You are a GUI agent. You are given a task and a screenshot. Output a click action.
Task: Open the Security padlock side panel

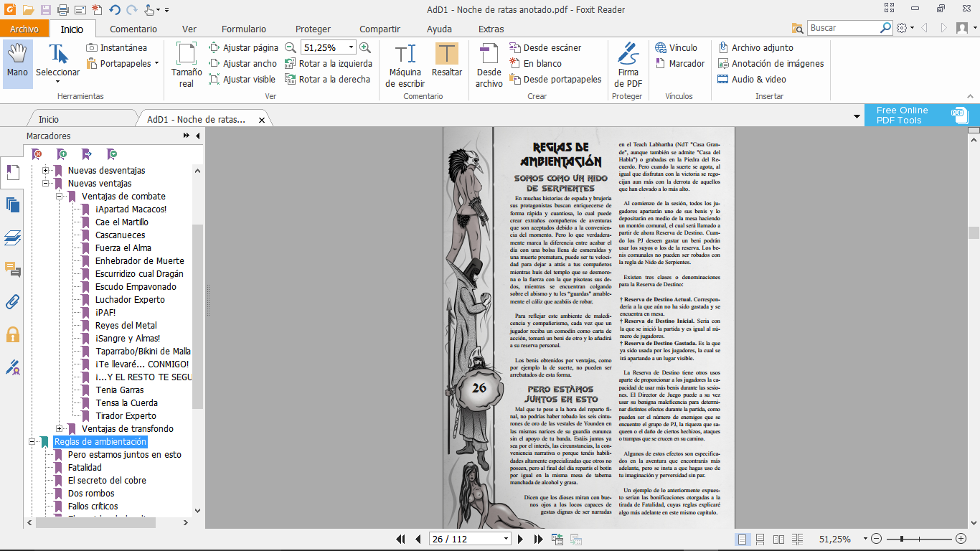point(12,334)
